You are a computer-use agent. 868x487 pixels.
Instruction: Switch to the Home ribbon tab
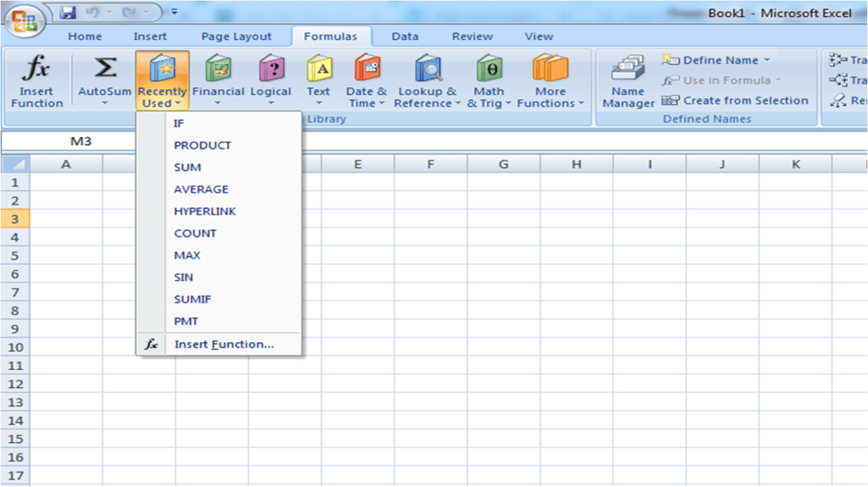(x=85, y=36)
